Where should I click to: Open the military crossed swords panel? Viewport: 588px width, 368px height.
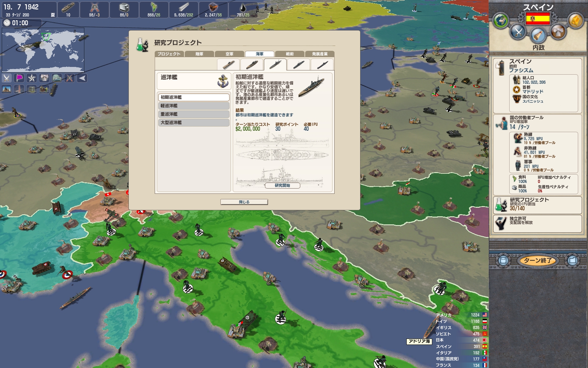coord(518,32)
